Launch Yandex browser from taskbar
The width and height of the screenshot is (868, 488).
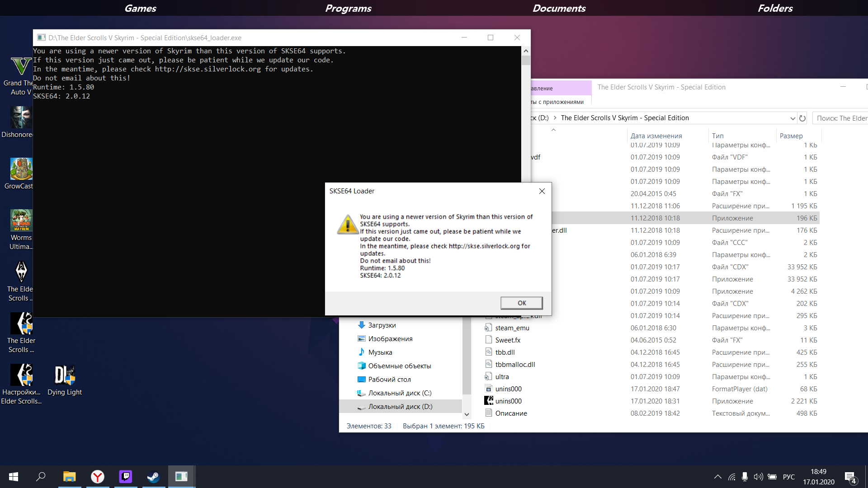(x=97, y=477)
